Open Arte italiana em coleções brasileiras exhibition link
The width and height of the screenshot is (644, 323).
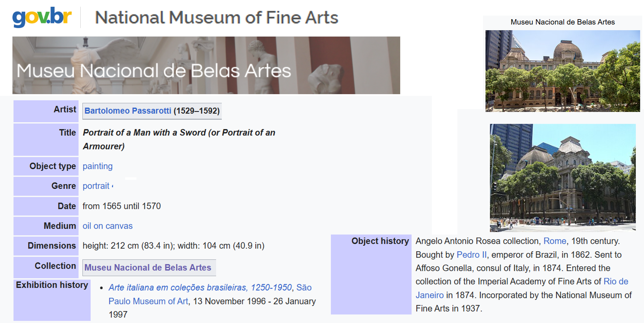pos(200,287)
